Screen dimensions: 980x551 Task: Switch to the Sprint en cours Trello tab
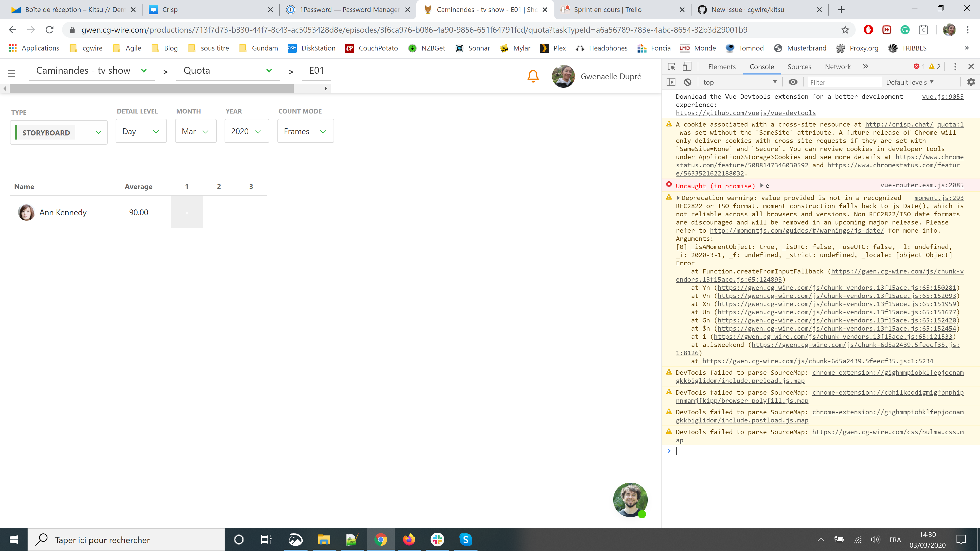[608, 9]
